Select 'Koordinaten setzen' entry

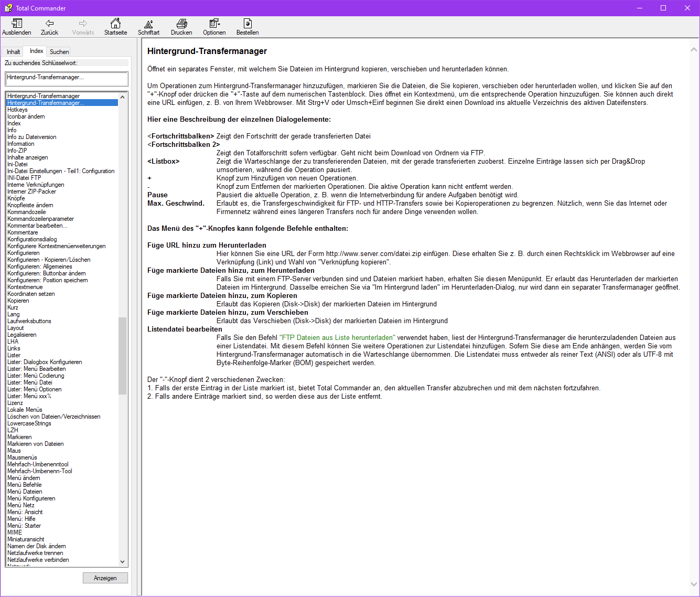coord(31,294)
